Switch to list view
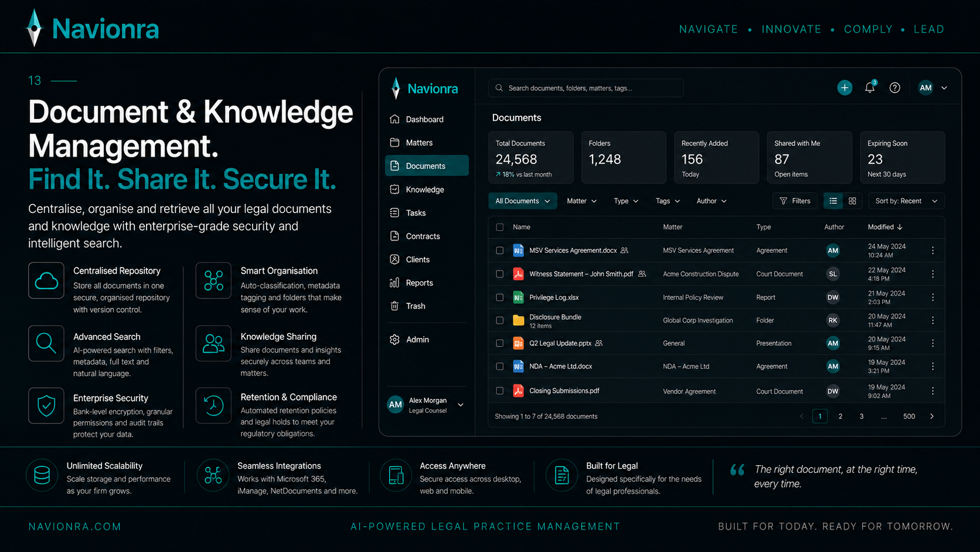Viewport: 980px width, 552px height. click(833, 201)
